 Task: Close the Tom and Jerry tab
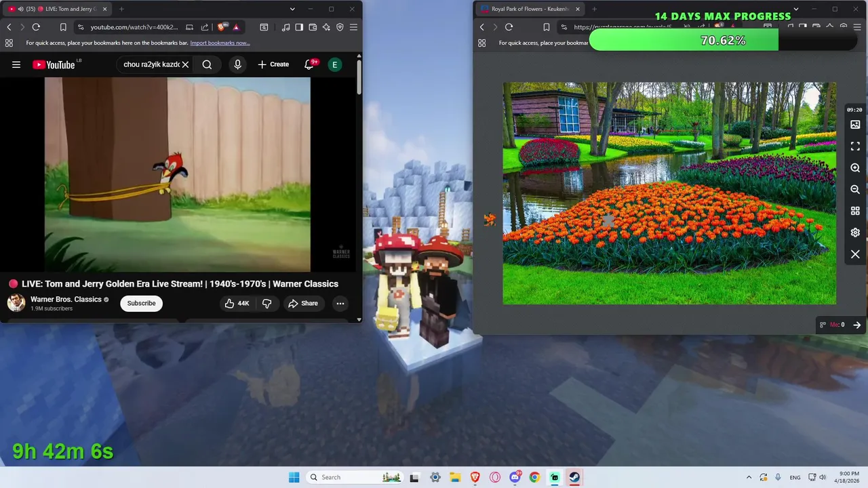point(104,9)
